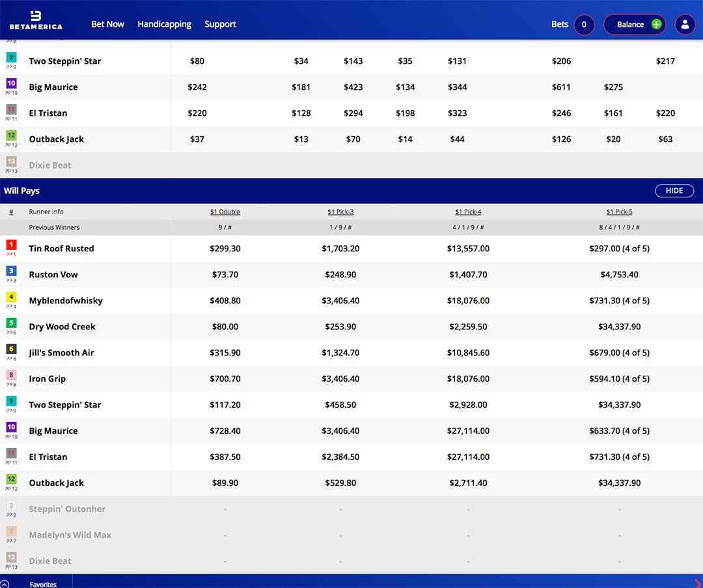Open the Handicapping menu

point(164,24)
